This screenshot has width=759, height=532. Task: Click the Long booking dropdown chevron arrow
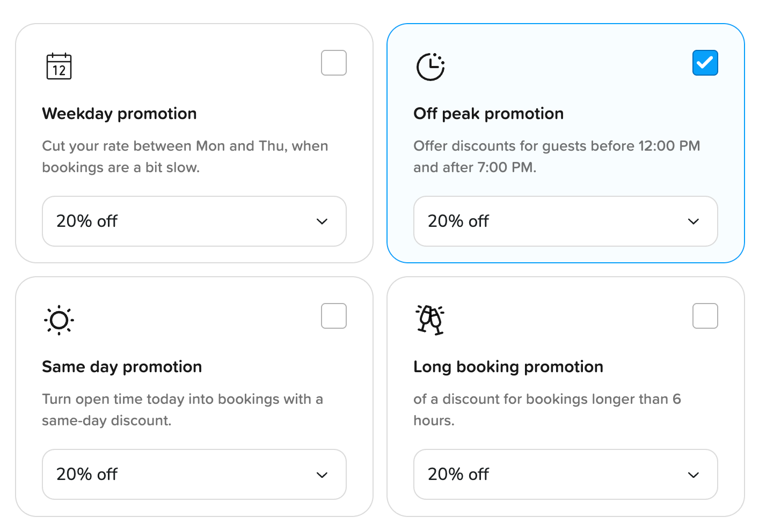coord(694,475)
